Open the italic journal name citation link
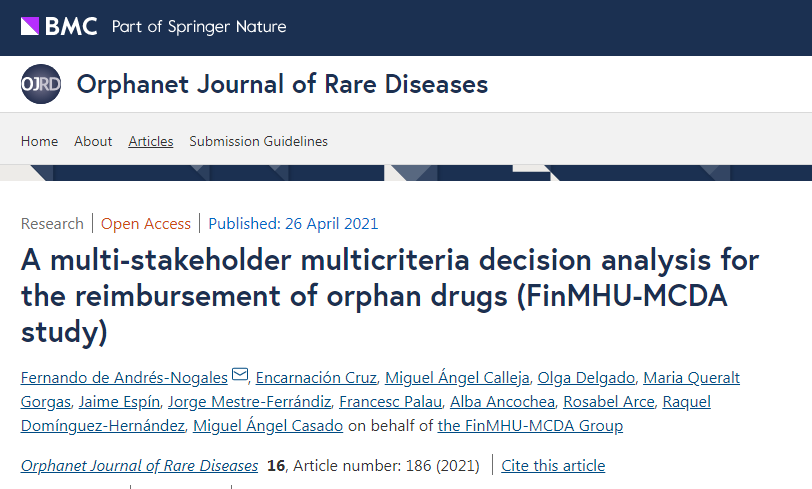Image resolution: width=812 pixels, height=489 pixels. pos(139,465)
